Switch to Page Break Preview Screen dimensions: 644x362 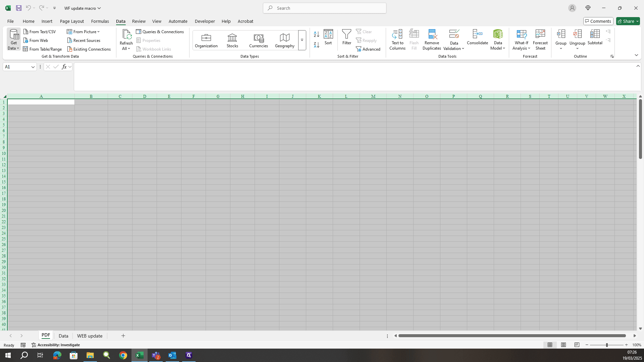pos(577,345)
